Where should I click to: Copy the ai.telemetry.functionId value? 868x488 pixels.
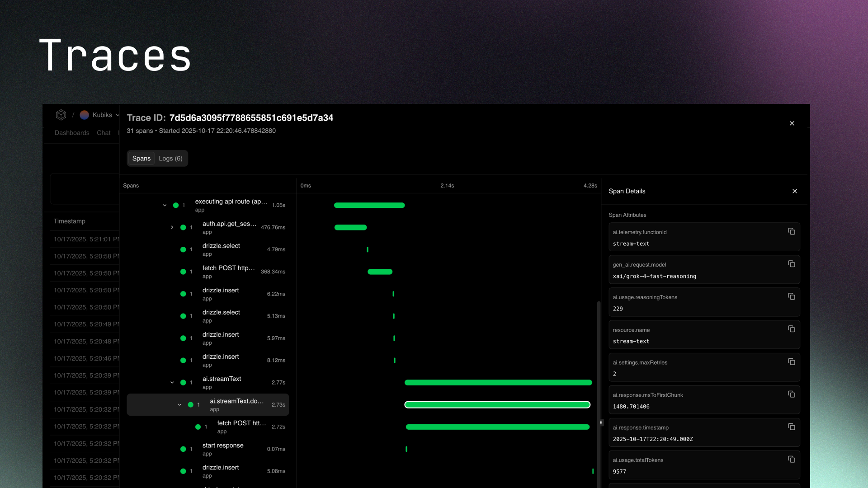(x=792, y=231)
